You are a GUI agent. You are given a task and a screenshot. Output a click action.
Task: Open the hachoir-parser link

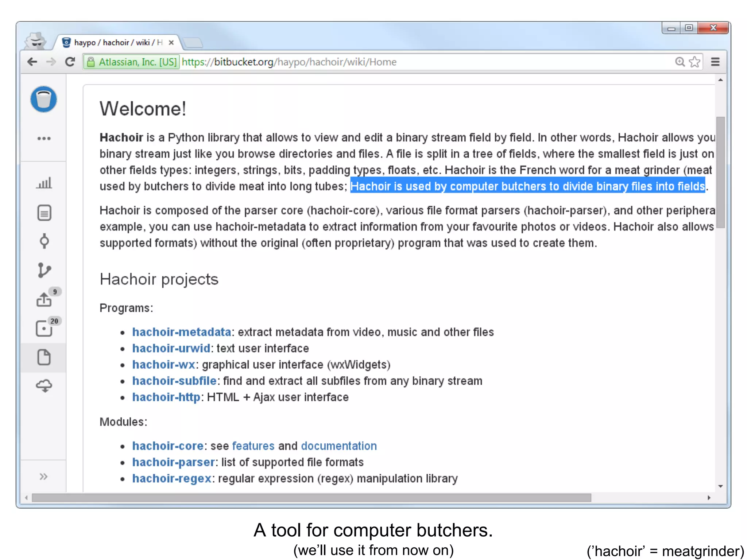(173, 462)
